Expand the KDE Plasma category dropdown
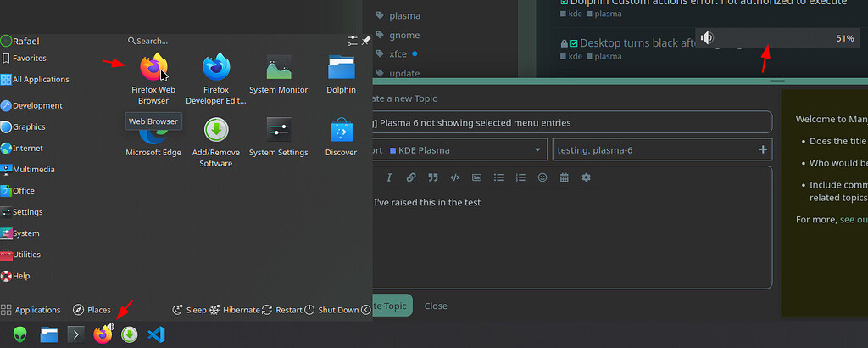The width and height of the screenshot is (868, 348). pos(464,150)
